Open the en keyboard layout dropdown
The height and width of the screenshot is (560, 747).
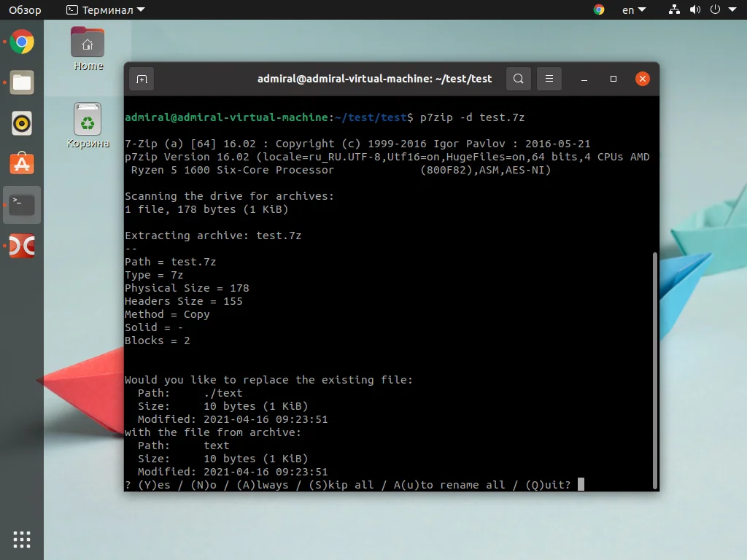pos(632,10)
